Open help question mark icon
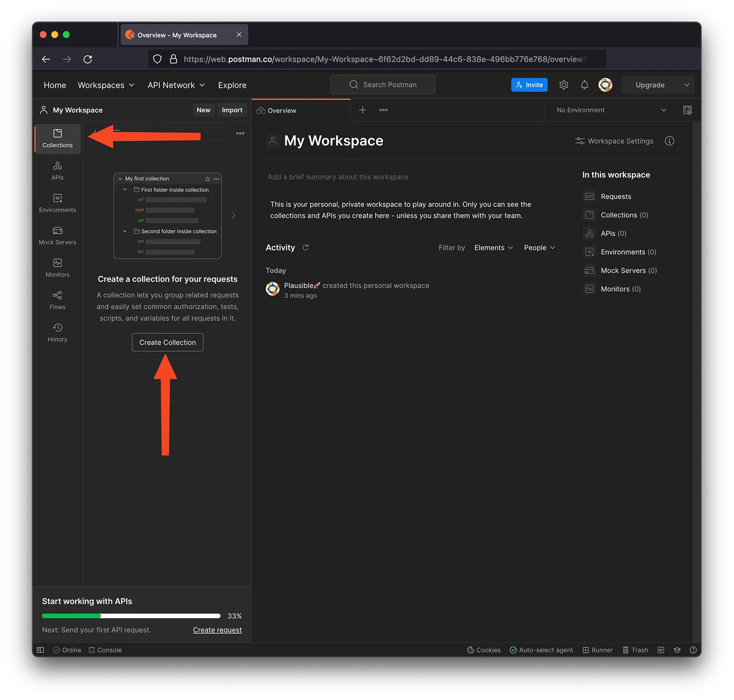This screenshot has width=734, height=700. pyautogui.click(x=693, y=650)
